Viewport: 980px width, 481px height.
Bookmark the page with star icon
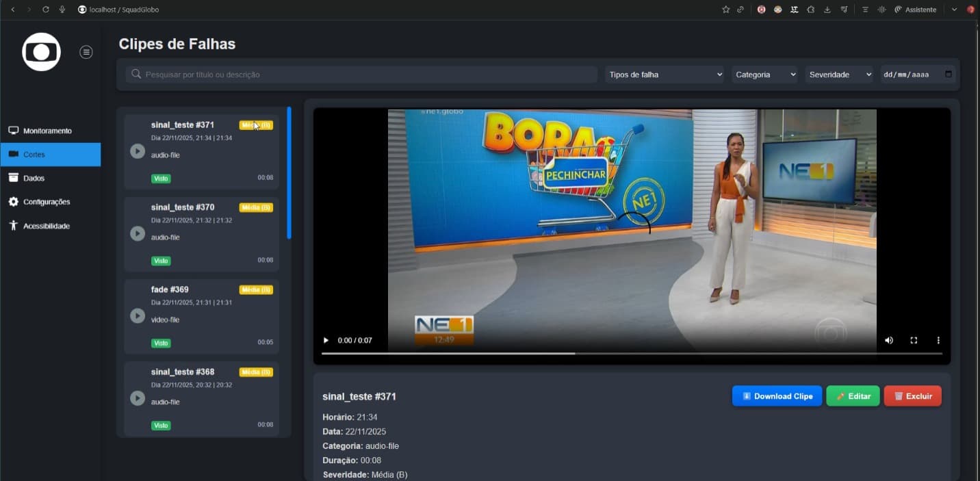point(725,10)
